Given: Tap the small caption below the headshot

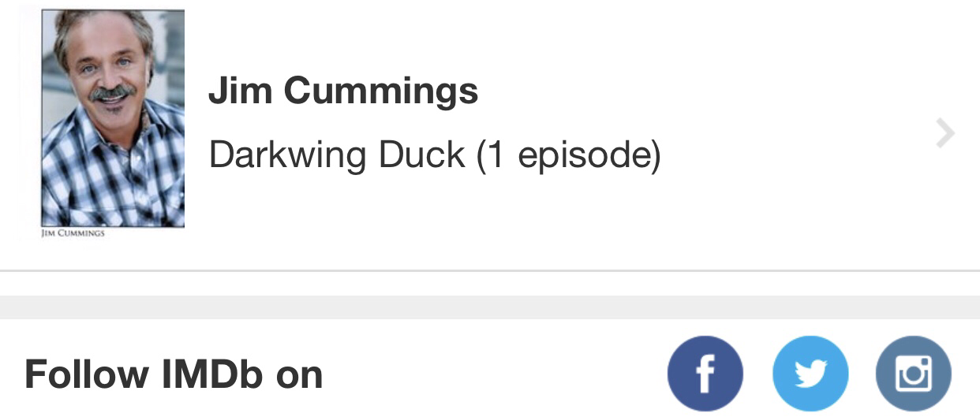Looking at the screenshot, I should (x=73, y=233).
